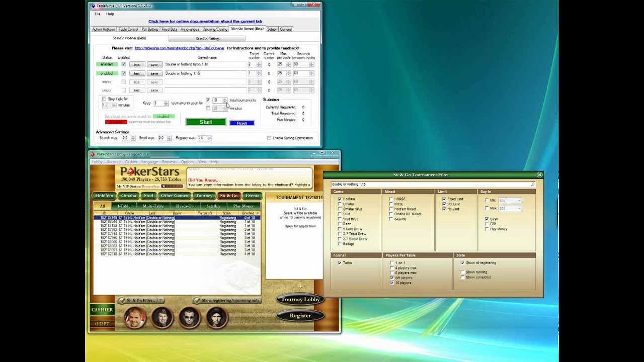
Task: Click the first player avatar in the PokerStars lobby
Action: click(135, 318)
